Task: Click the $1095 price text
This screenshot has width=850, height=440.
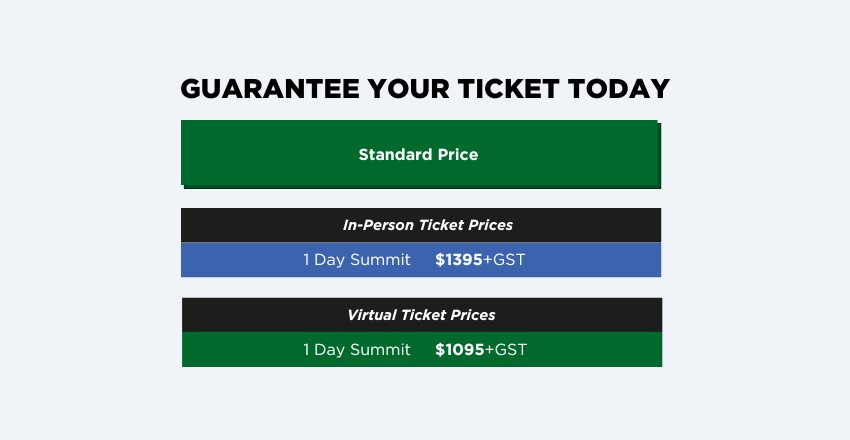Action: point(459,350)
